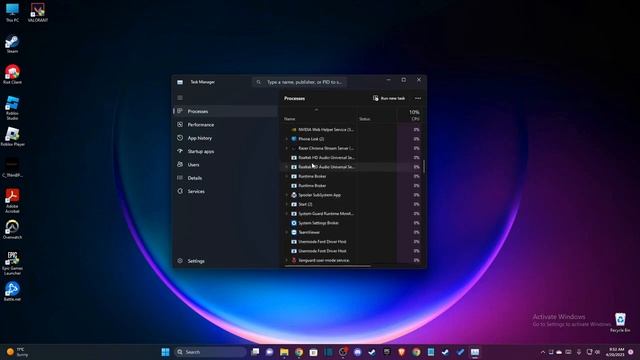Viewport: 640px width, 360px height.
Task: Select the Adobe Acrobat desktop shortcut
Action: pyautogui.click(x=12, y=201)
